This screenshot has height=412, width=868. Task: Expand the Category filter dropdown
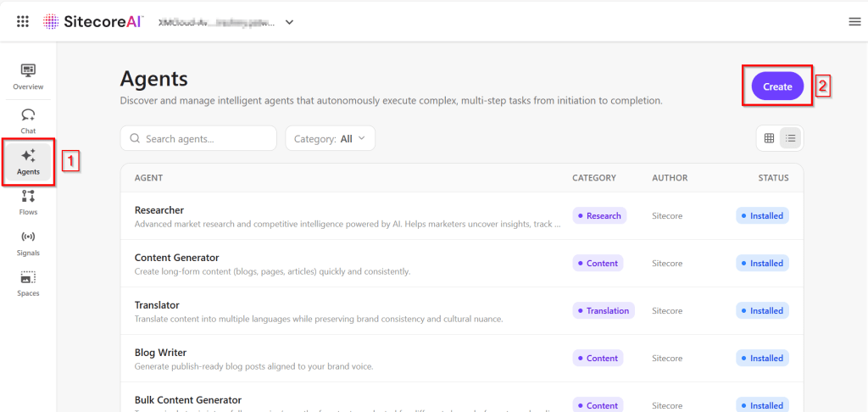pyautogui.click(x=330, y=138)
